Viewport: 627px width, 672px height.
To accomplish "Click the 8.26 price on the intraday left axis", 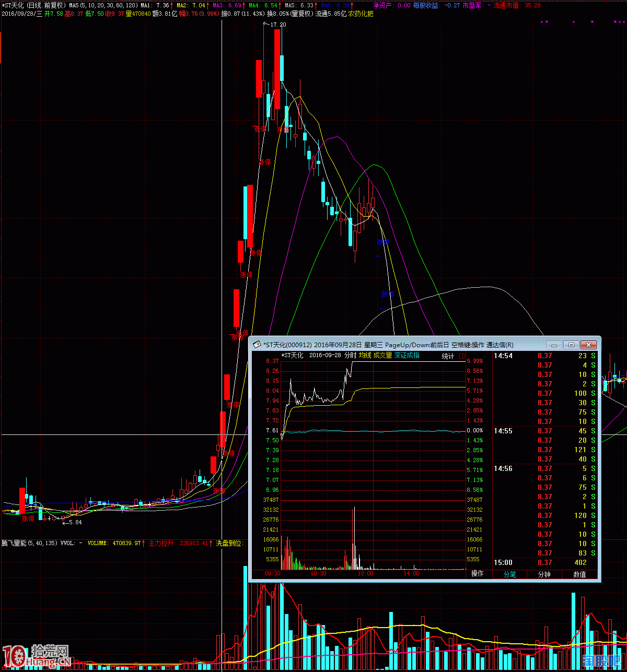I will pos(272,371).
